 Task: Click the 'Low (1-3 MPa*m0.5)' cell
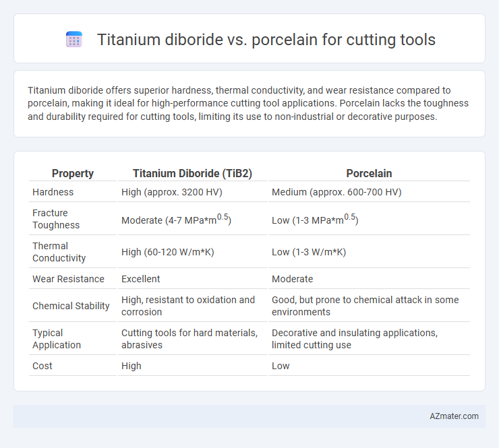pos(315,219)
